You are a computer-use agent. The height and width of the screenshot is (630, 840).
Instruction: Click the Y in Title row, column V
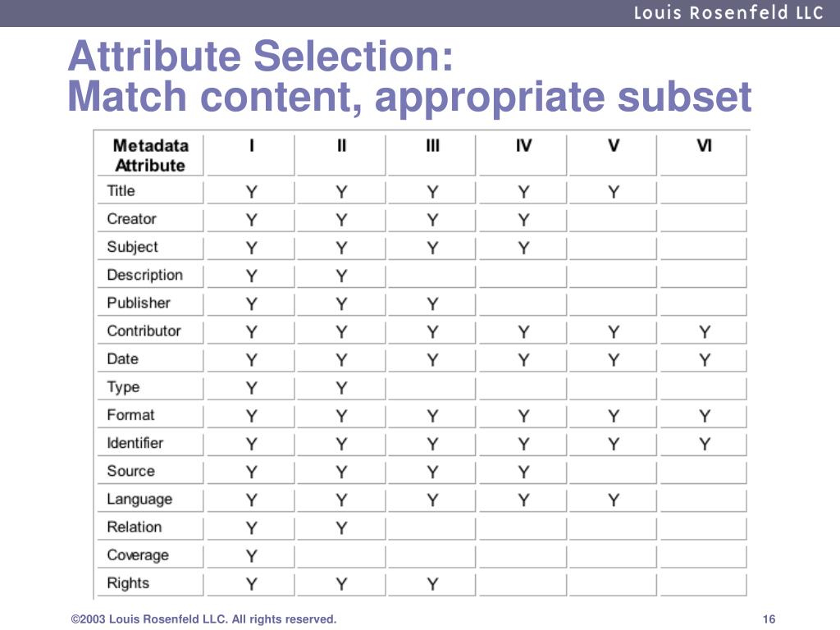[x=614, y=192]
